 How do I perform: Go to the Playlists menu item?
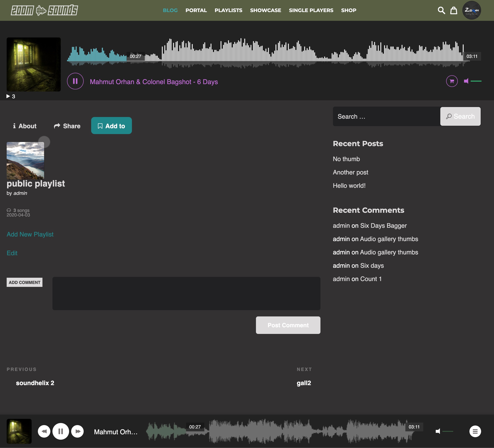[228, 10]
